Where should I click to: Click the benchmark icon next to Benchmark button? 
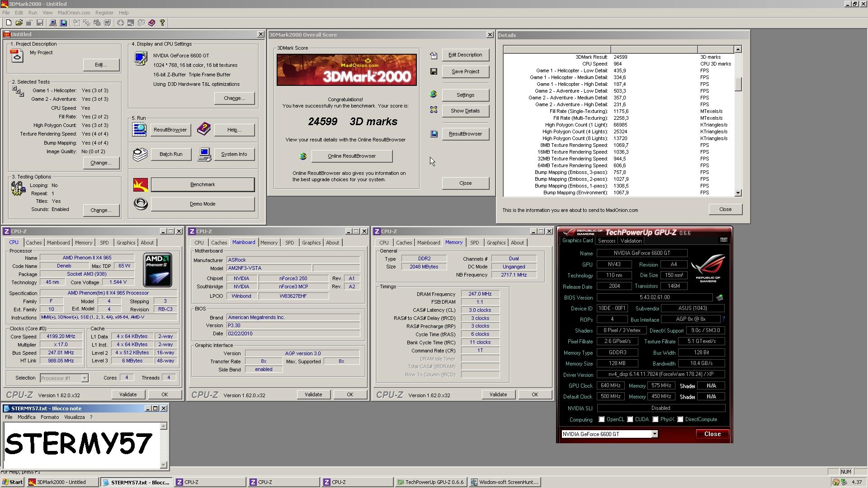click(x=141, y=184)
